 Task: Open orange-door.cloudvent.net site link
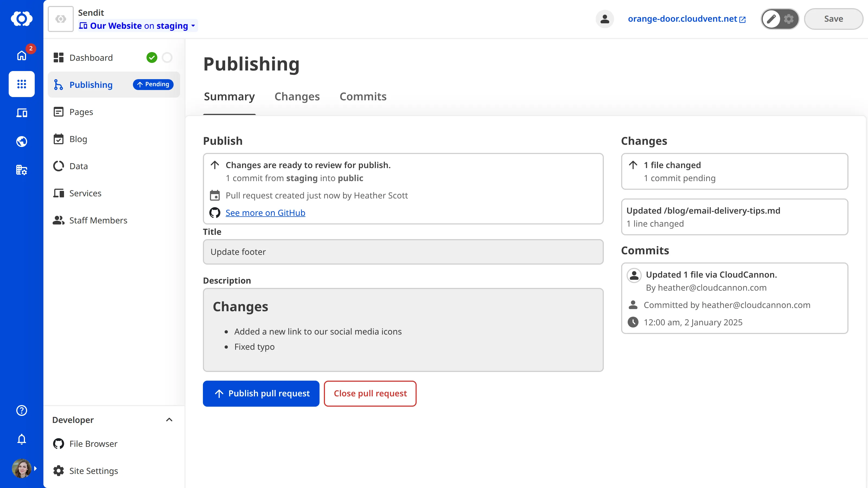point(686,19)
